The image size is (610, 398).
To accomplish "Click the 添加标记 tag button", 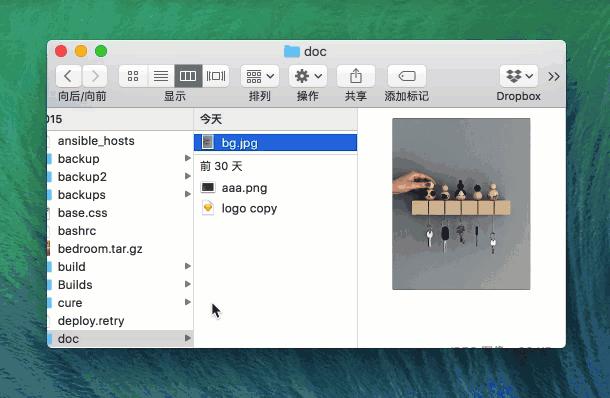I will pos(407,76).
